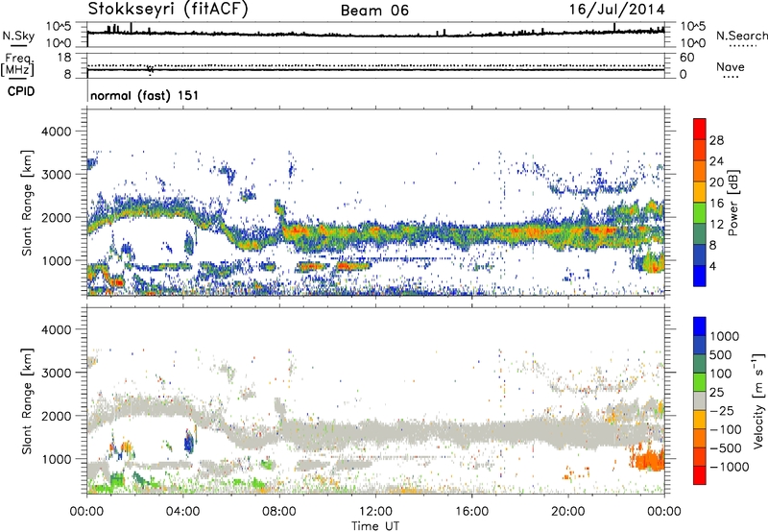Click the 16:00 time axis label
The width and height of the screenshot is (768, 532).
pos(471,512)
